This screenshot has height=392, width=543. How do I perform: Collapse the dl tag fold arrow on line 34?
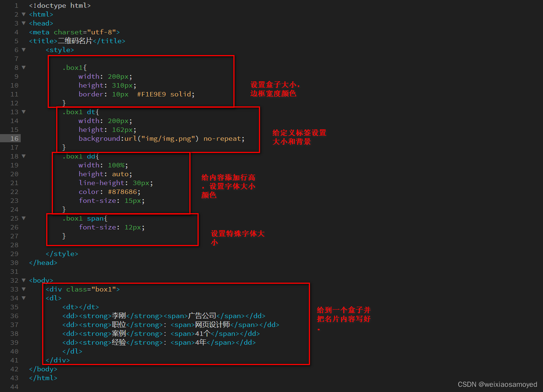point(24,298)
